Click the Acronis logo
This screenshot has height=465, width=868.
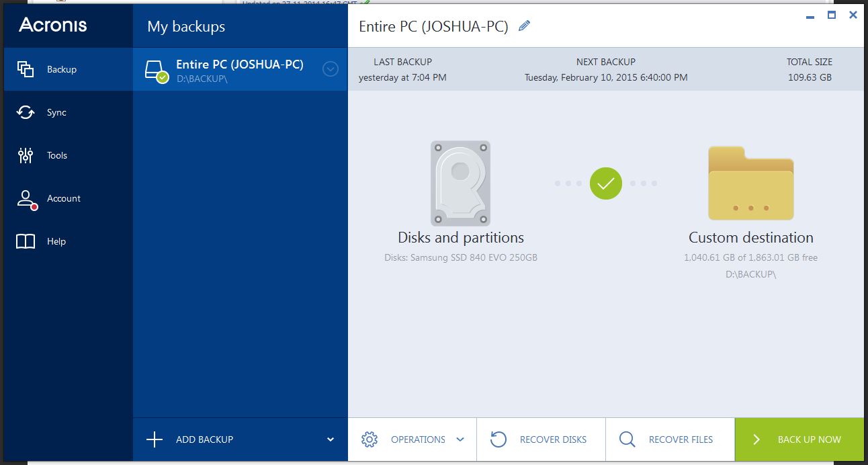tap(53, 25)
